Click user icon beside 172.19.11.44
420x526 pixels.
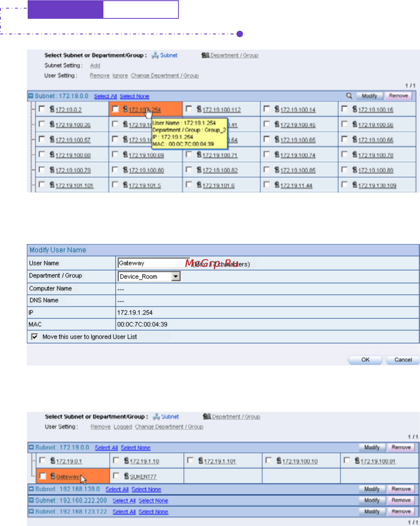point(277,185)
